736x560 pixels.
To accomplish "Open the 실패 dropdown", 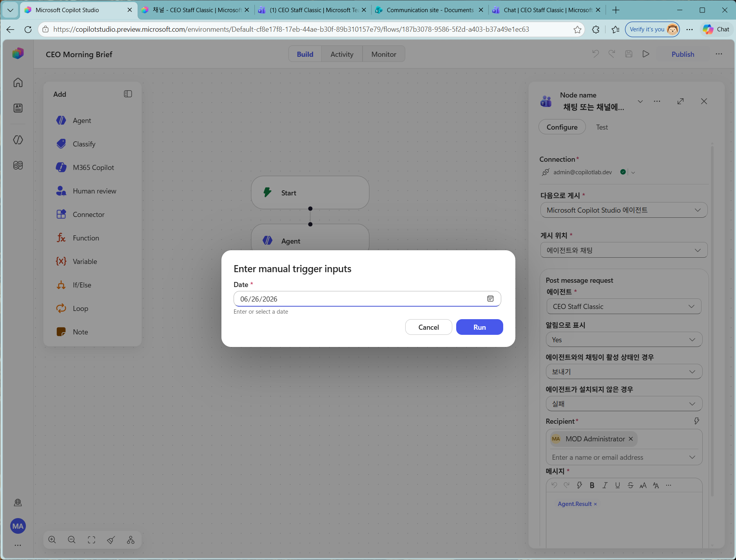I will click(624, 404).
